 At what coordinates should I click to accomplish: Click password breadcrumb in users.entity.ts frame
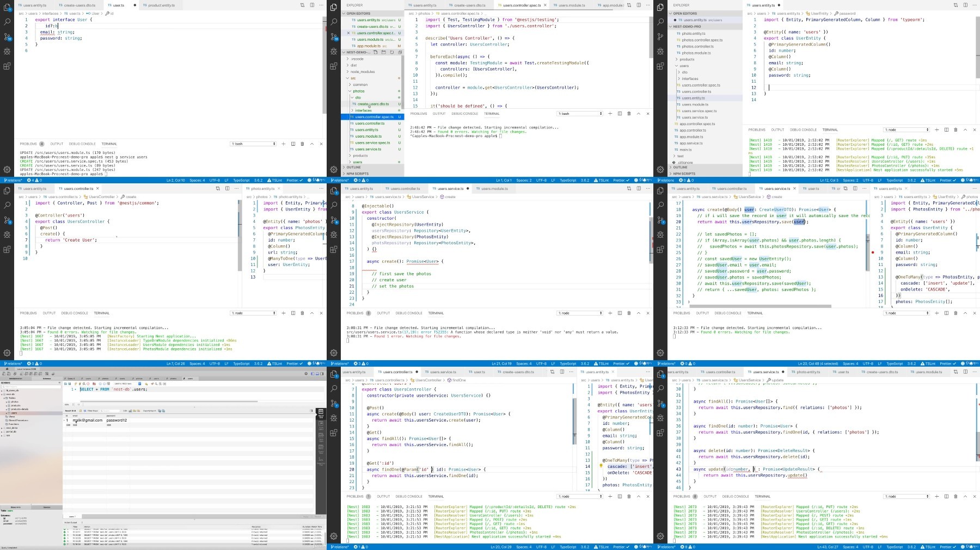tap(846, 13)
